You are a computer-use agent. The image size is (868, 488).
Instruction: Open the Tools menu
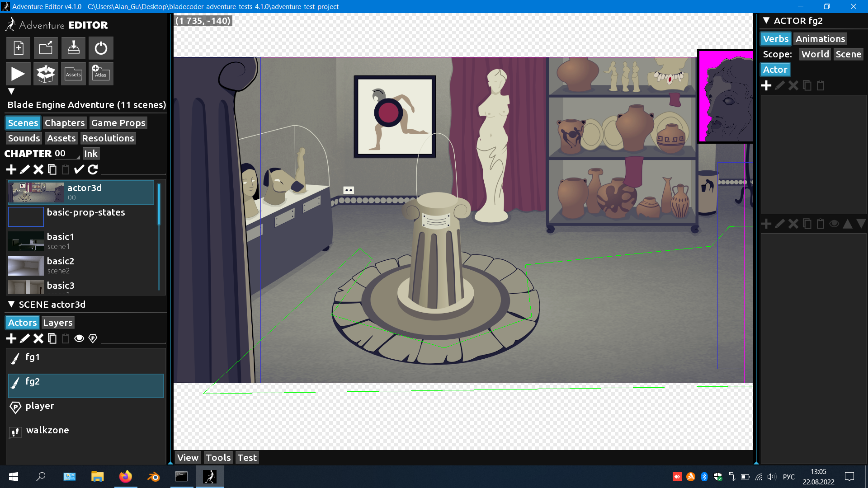point(218,458)
